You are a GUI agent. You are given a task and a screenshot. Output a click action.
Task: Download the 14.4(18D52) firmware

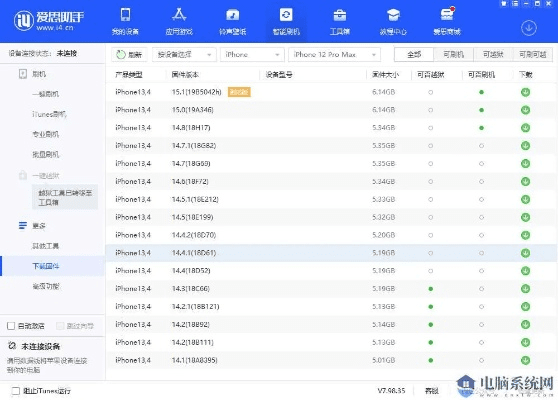(525, 271)
